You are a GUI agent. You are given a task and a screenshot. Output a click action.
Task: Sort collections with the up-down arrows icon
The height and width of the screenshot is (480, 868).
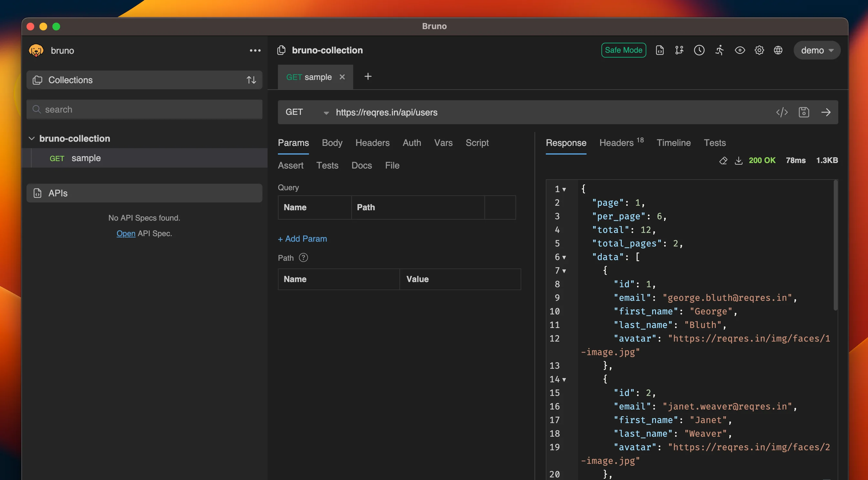[x=251, y=80]
